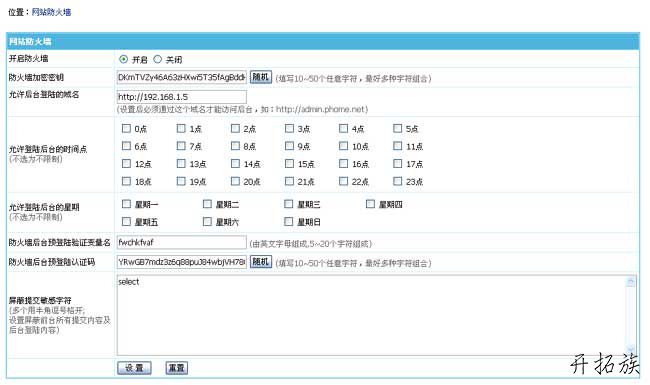650x385 pixels.
Task: Check the 13点 hour checkbox
Action: tap(181, 164)
